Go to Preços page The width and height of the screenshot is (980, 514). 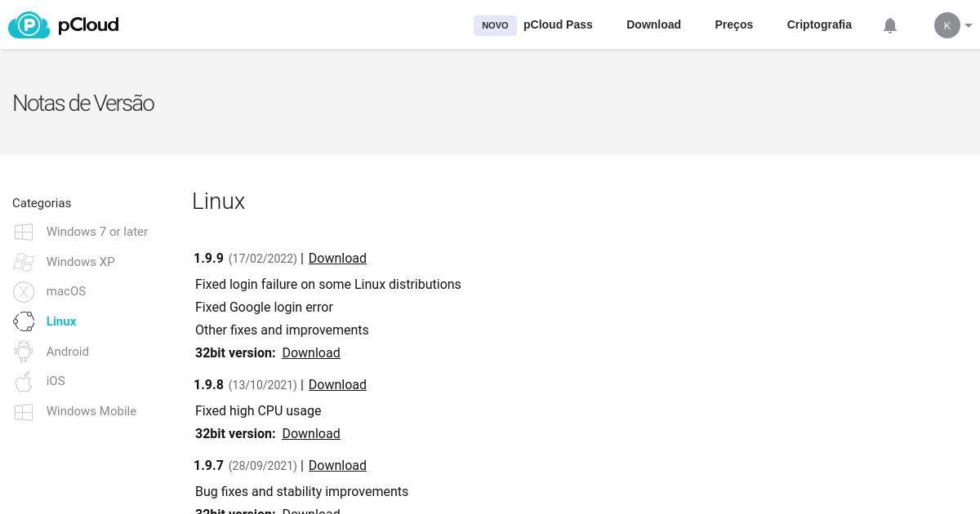pos(733,24)
